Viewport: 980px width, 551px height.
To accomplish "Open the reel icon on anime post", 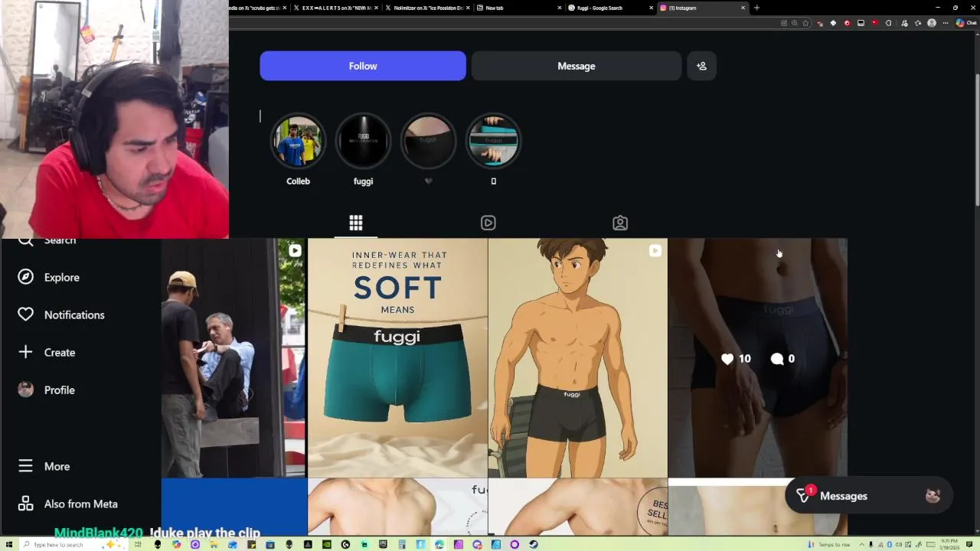I will [x=655, y=250].
